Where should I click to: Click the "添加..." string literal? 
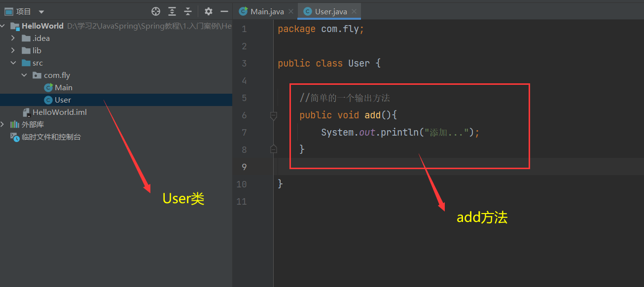tap(446, 132)
